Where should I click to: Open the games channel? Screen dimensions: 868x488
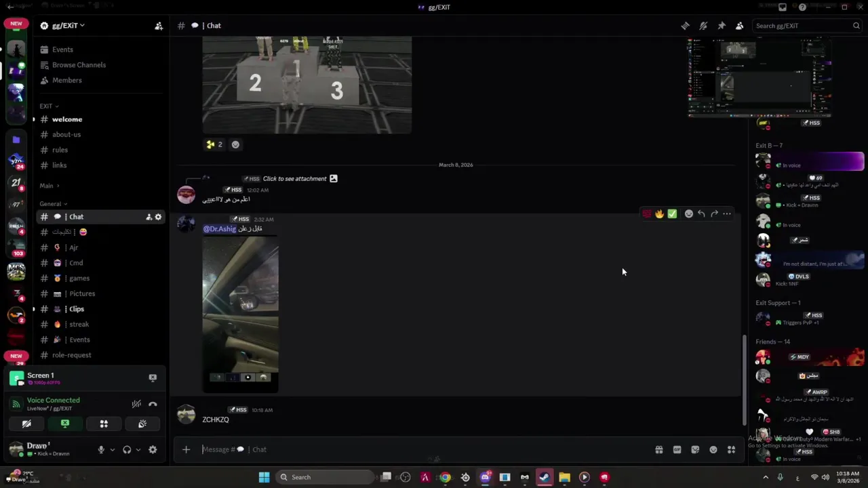click(x=79, y=279)
